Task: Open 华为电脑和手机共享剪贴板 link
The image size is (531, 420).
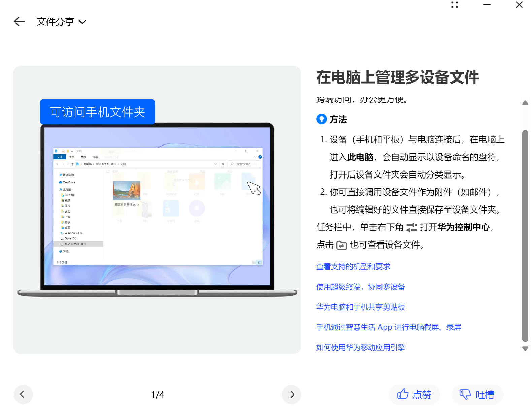Action: click(360, 307)
